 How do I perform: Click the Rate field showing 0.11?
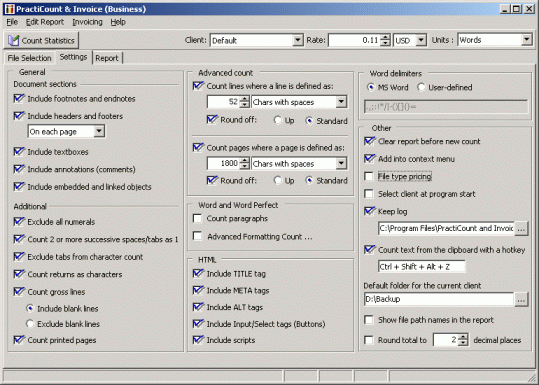354,40
